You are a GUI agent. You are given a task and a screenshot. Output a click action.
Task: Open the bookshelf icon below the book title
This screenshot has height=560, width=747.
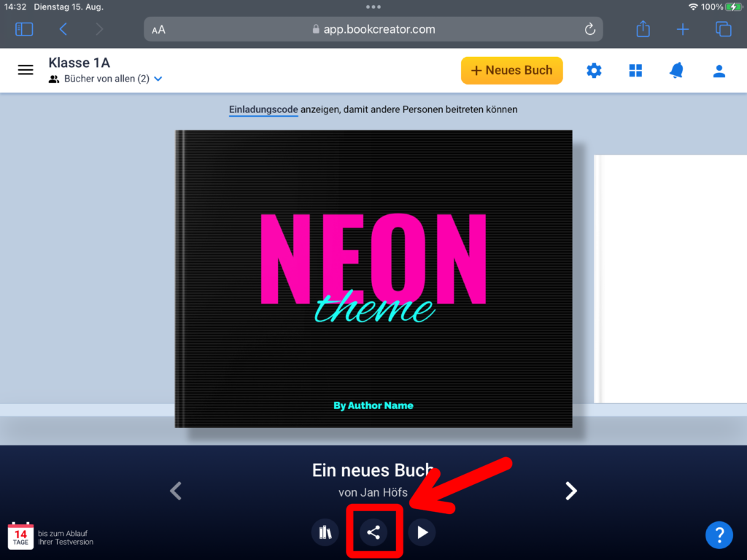pyautogui.click(x=325, y=532)
